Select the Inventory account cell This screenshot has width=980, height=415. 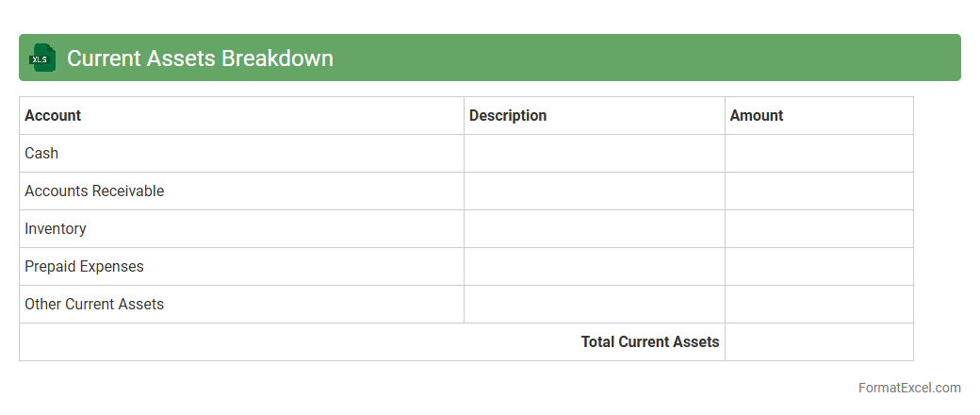coord(56,229)
